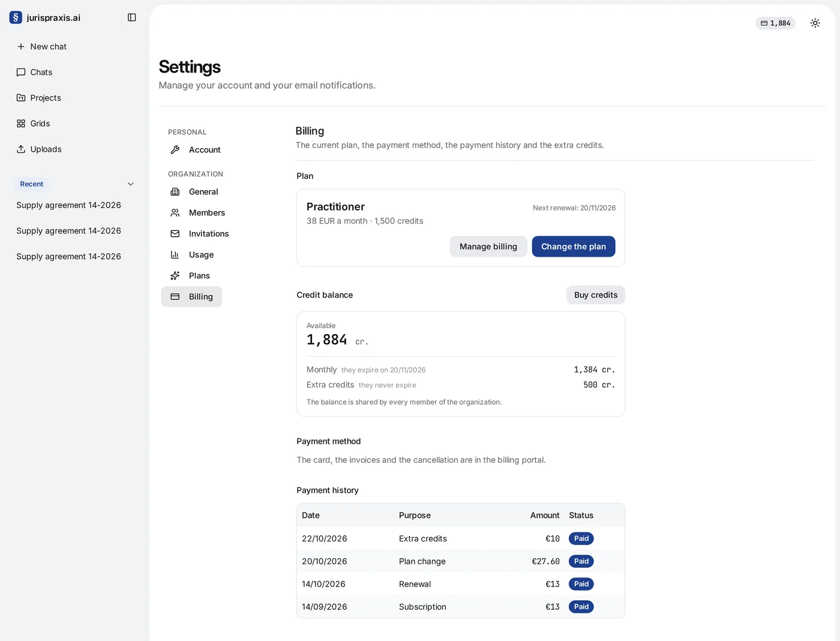The width and height of the screenshot is (840, 641).
Task: Click the €27.60 amount cell
Action: tap(545, 561)
